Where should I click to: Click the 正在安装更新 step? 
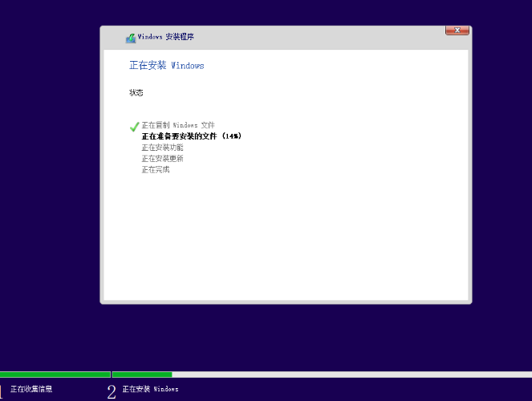coord(162,159)
